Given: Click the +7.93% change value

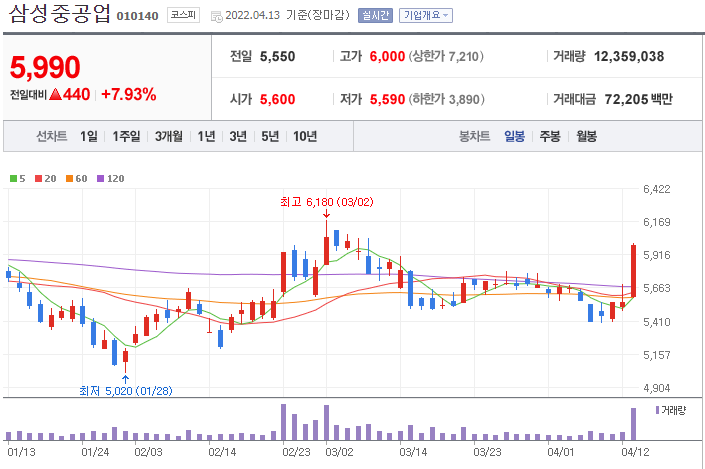Looking at the screenshot, I should (x=129, y=94).
